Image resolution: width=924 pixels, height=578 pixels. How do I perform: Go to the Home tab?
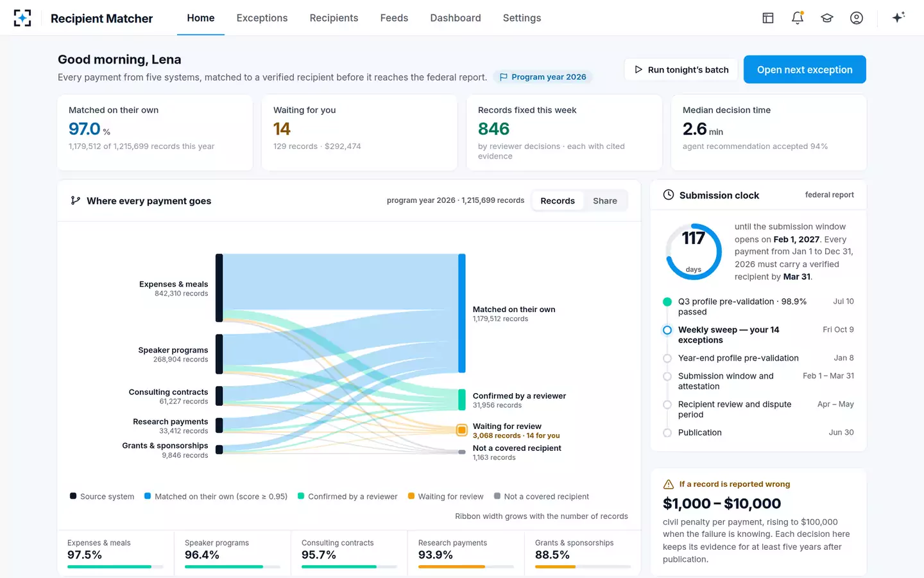coord(201,18)
